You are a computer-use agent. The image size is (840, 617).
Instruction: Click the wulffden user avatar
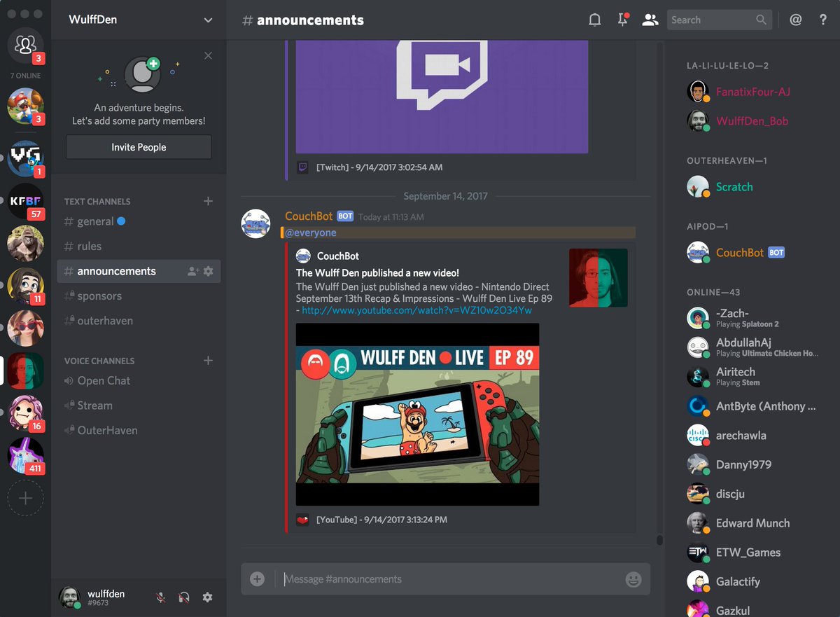[69, 597]
